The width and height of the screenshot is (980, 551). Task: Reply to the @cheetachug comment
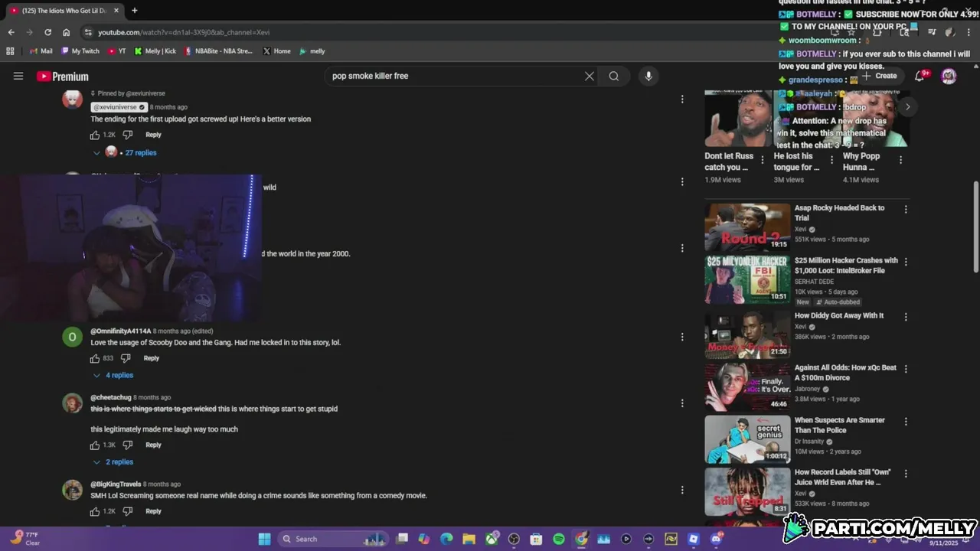[153, 445]
